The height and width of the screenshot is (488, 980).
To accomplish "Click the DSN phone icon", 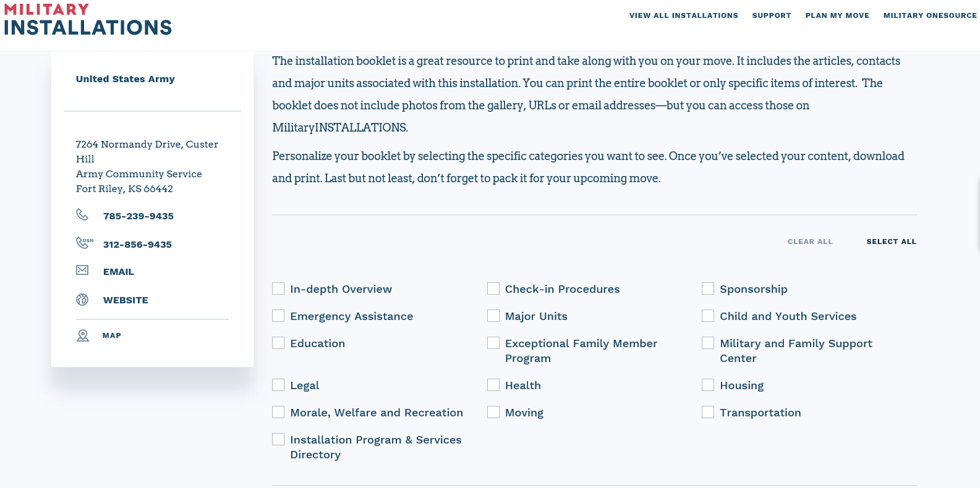I will 84,243.
